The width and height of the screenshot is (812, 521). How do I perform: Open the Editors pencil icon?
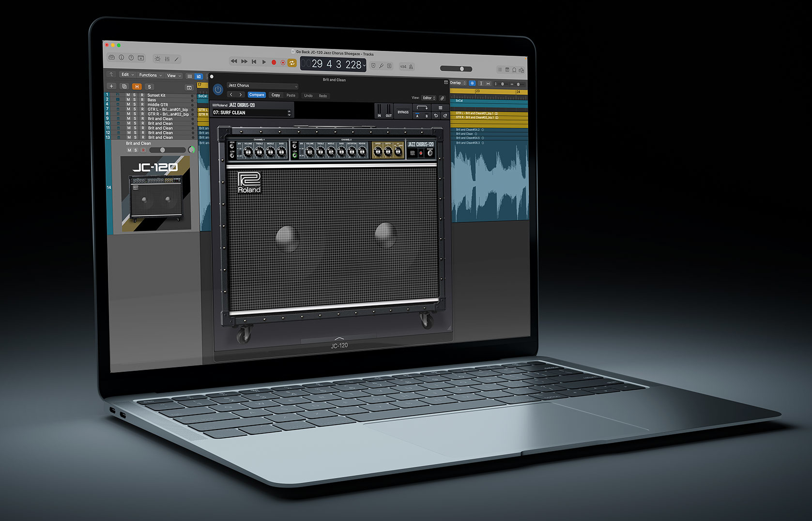[177, 59]
